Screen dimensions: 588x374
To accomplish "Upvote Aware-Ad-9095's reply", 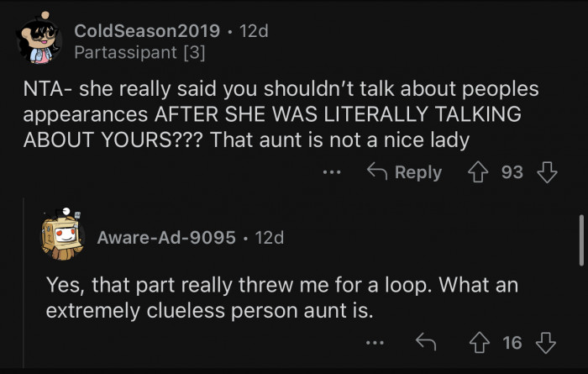I will coord(482,342).
